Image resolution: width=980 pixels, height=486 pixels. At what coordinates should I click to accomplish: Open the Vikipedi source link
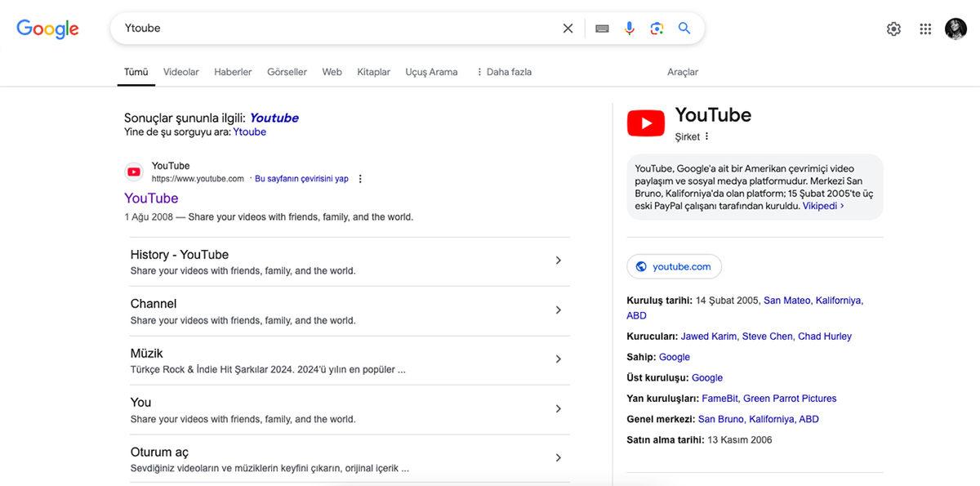pyautogui.click(x=820, y=205)
